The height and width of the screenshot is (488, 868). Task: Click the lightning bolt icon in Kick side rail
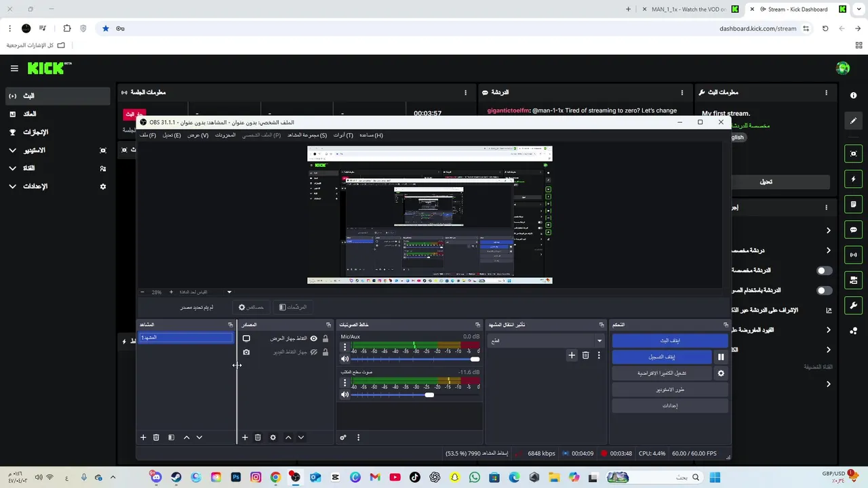coord(854,180)
